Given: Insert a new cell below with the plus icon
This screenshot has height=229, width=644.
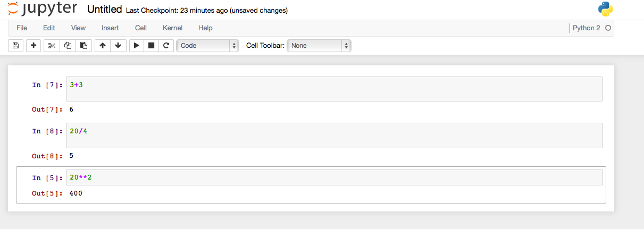Looking at the screenshot, I should pos(34,46).
